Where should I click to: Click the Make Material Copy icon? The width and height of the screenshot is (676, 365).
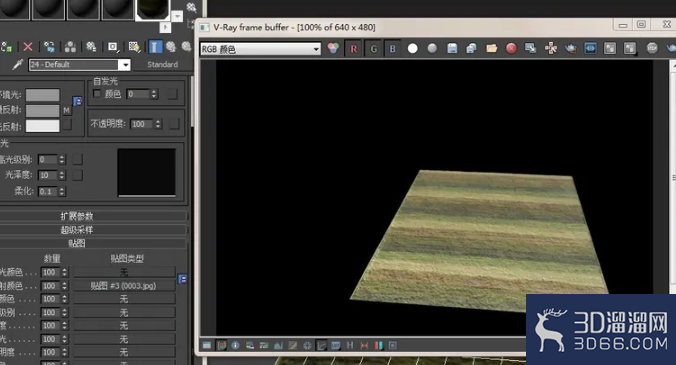[50, 47]
